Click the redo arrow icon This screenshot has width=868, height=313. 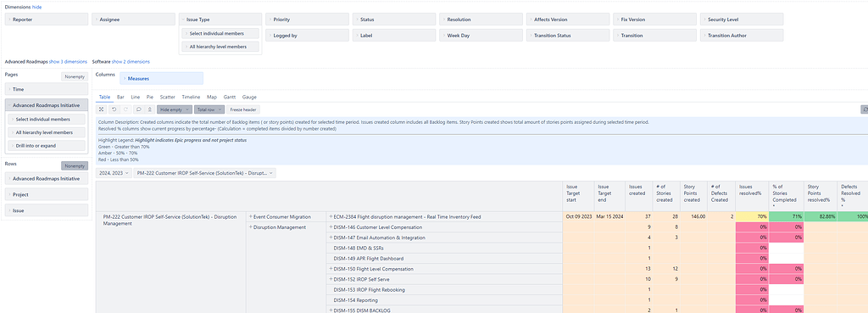pos(125,109)
